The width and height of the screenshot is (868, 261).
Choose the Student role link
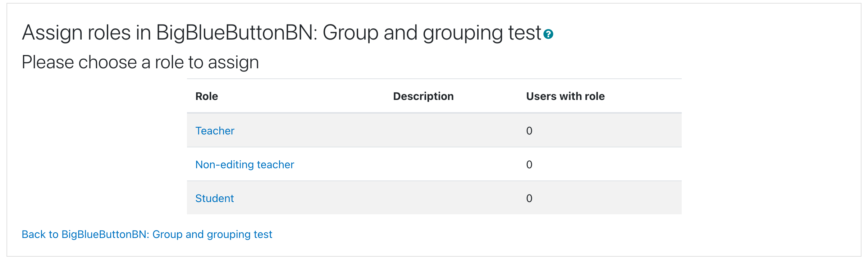[214, 198]
